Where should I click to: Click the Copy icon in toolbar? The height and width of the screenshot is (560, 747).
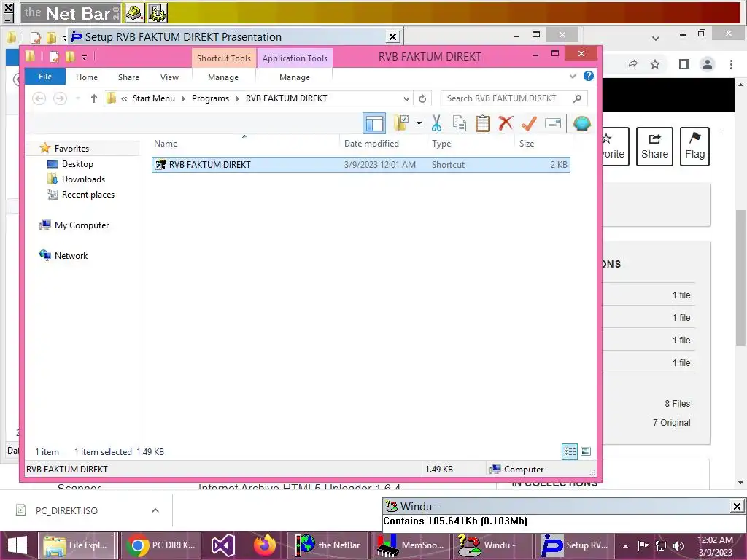(460, 123)
